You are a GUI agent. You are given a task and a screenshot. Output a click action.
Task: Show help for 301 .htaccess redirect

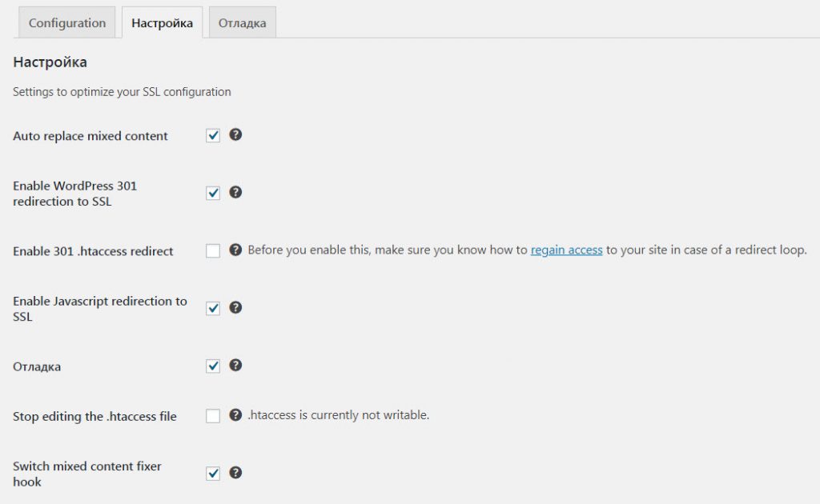click(235, 250)
